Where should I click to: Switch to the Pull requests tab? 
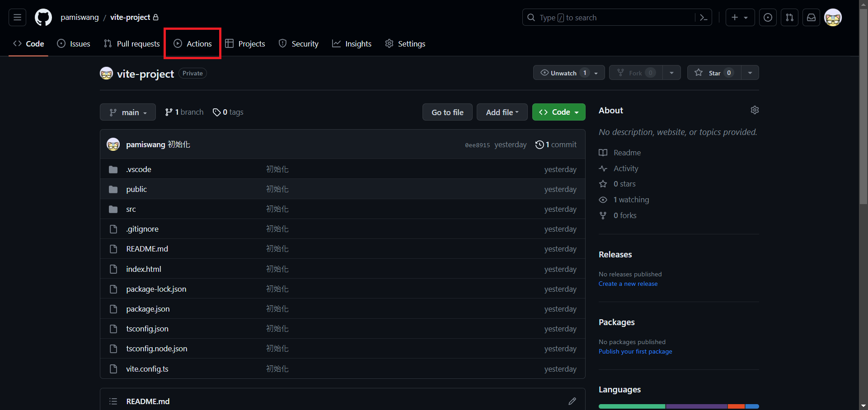point(131,44)
